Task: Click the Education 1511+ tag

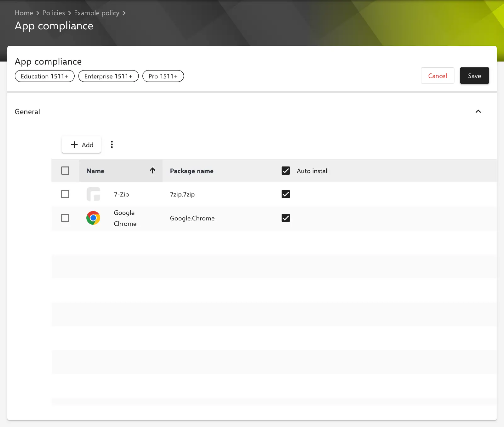Action: click(x=45, y=76)
